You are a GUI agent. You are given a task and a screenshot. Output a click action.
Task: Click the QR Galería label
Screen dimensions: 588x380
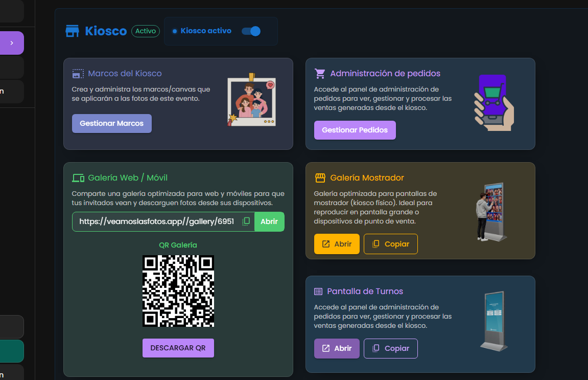coord(178,245)
